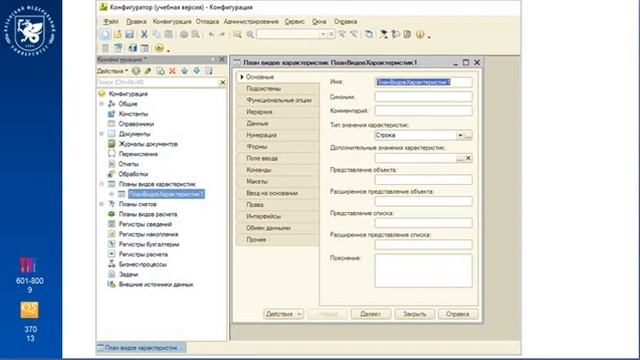Expand the ПланВидовХарактеристик1 tree item
The width and height of the screenshot is (640, 360).
click(111, 194)
